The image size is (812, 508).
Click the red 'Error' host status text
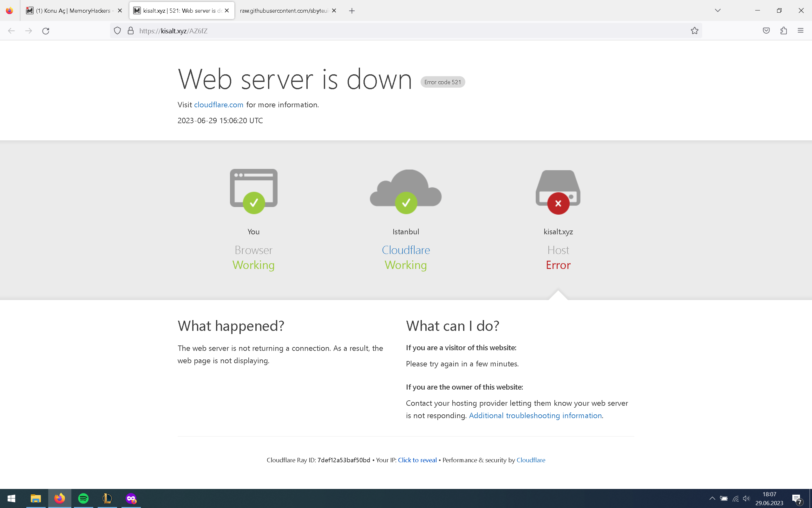coord(558,265)
